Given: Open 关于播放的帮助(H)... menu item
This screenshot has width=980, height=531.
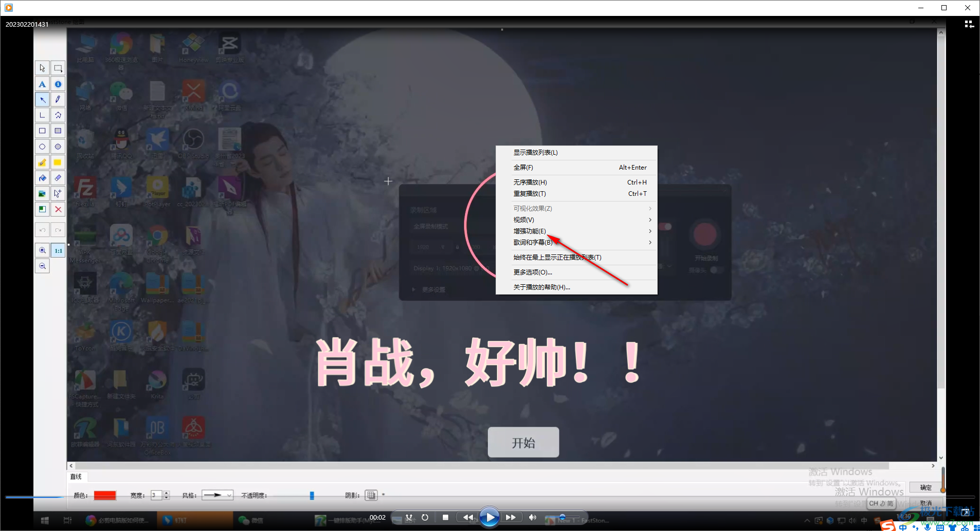Looking at the screenshot, I should (x=576, y=287).
